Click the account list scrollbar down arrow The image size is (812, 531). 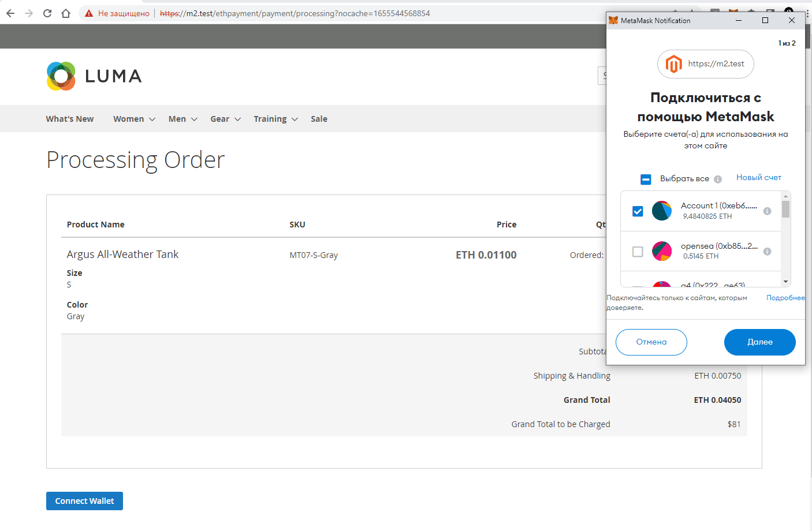click(x=785, y=282)
